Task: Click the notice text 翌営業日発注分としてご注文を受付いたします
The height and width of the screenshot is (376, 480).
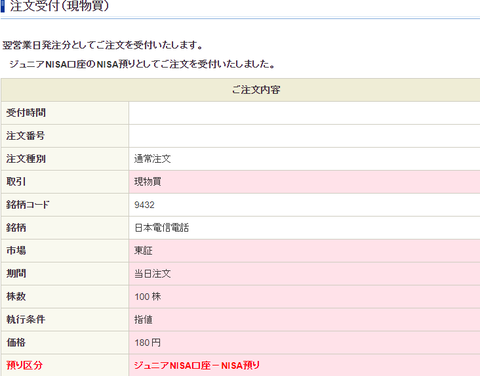Action: click(102, 45)
